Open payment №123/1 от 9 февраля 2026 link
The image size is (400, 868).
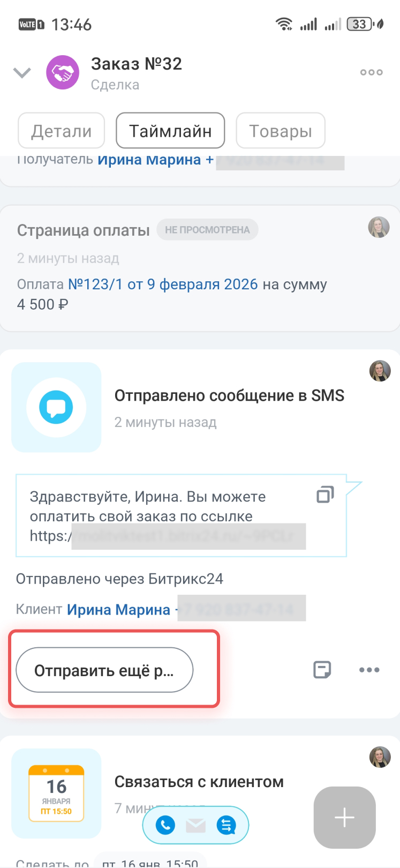[163, 284]
